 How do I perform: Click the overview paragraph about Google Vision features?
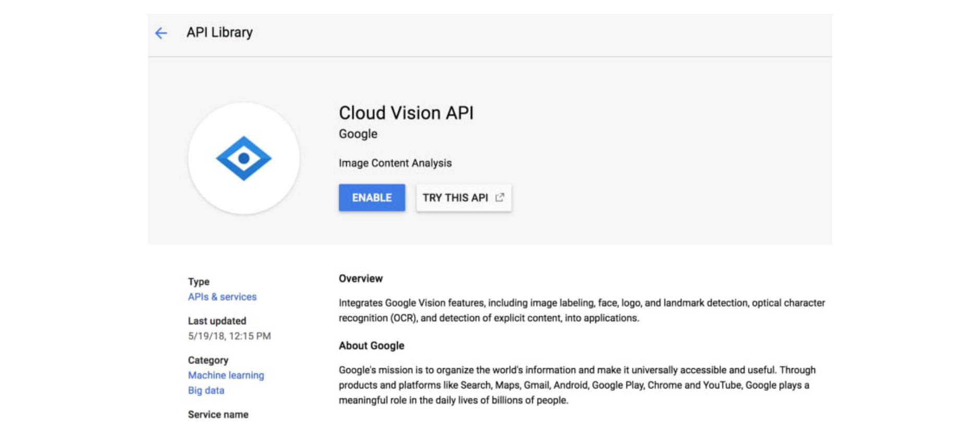582,310
